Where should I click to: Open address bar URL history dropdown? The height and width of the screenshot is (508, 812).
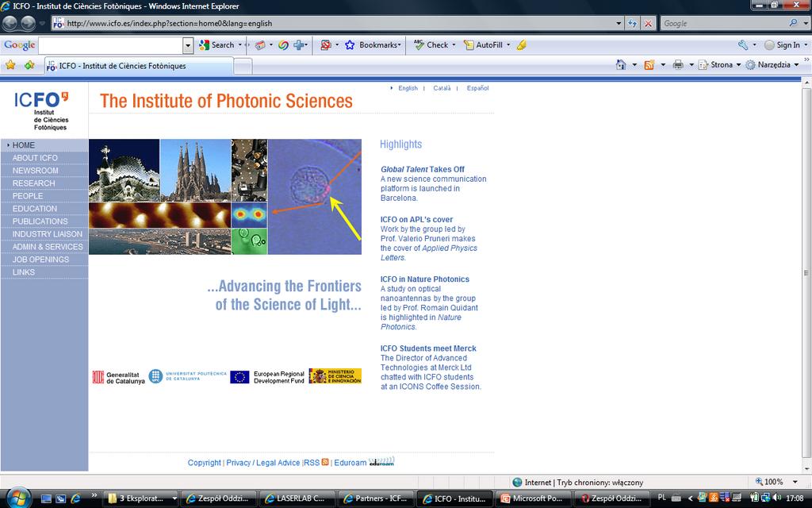tap(619, 23)
